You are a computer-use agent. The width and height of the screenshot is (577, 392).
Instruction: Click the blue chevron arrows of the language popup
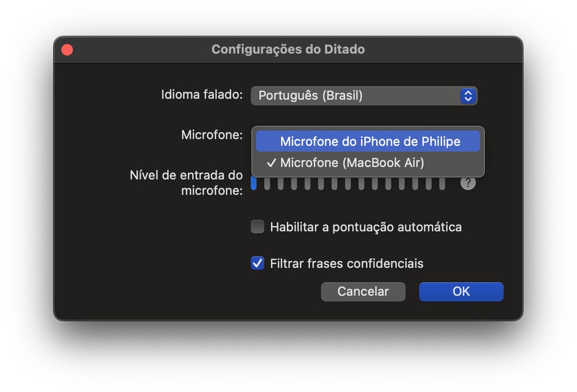coord(468,96)
